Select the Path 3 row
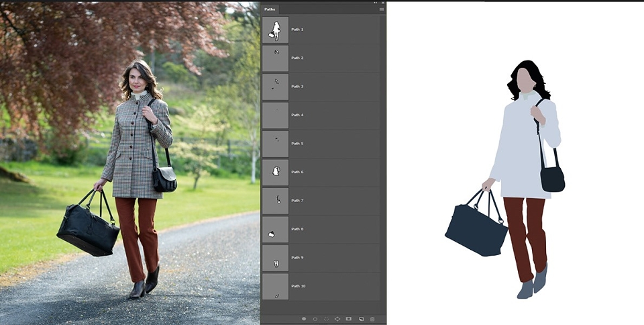 pyautogui.click(x=321, y=87)
